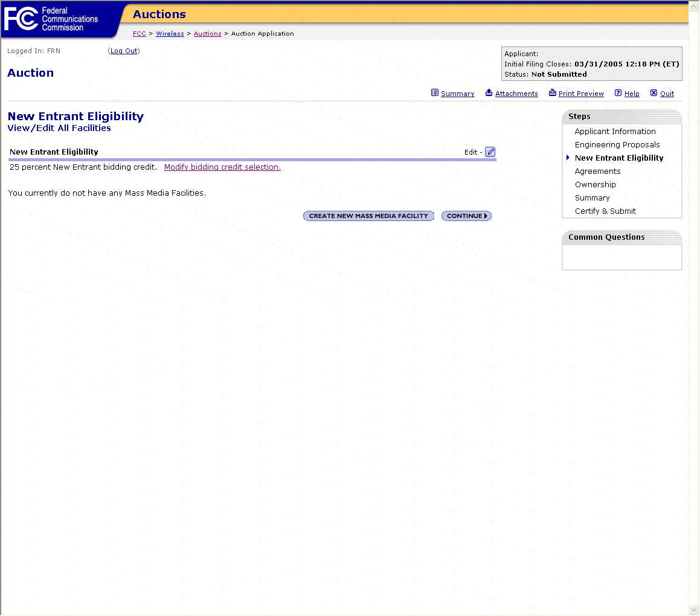Go to Agreements step

(x=597, y=172)
